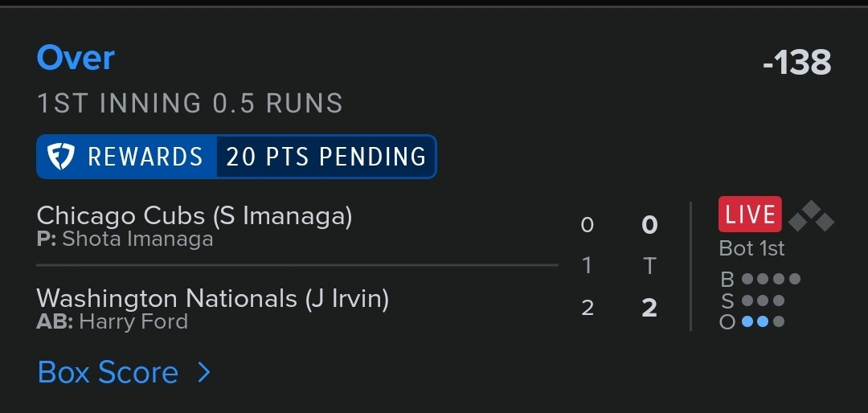Click the Bot 1st inning status
The height and width of the screenshot is (413, 868).
click(x=751, y=248)
